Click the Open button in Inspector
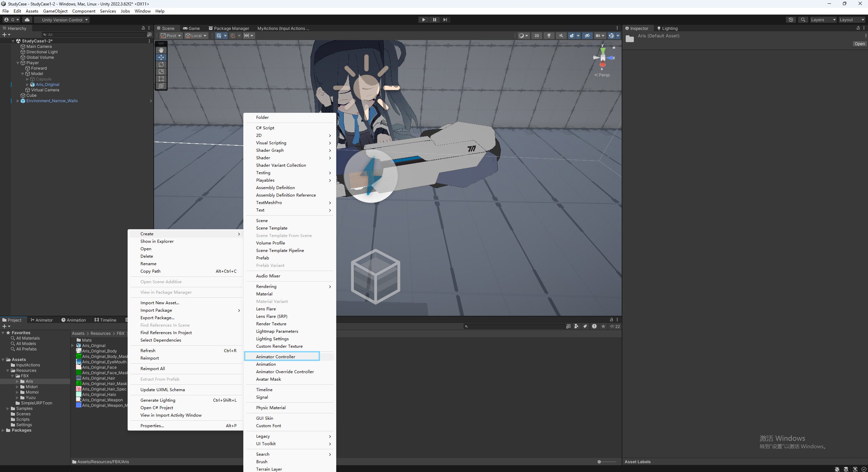 pos(860,44)
